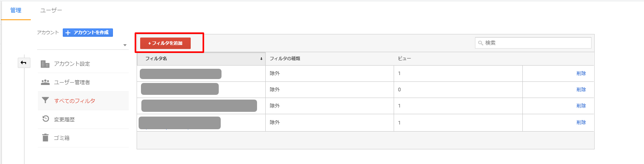Click the フィルタの種類 column header
The height and width of the screenshot is (164, 644).
point(285,58)
